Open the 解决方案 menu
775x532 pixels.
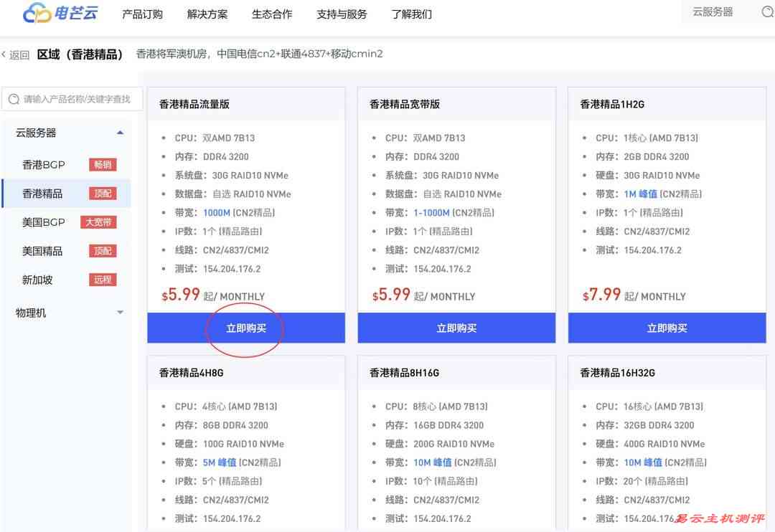(207, 14)
